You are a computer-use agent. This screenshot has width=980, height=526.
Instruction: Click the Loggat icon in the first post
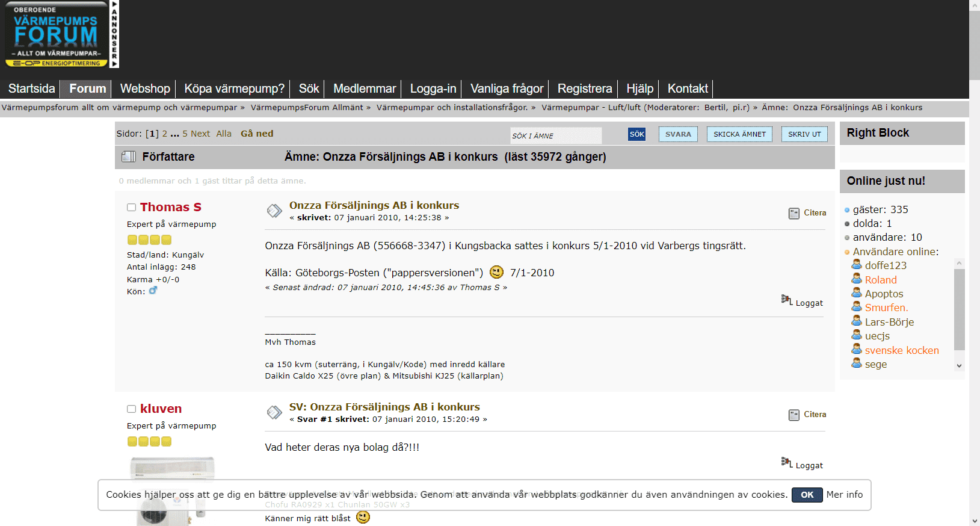[786, 300]
